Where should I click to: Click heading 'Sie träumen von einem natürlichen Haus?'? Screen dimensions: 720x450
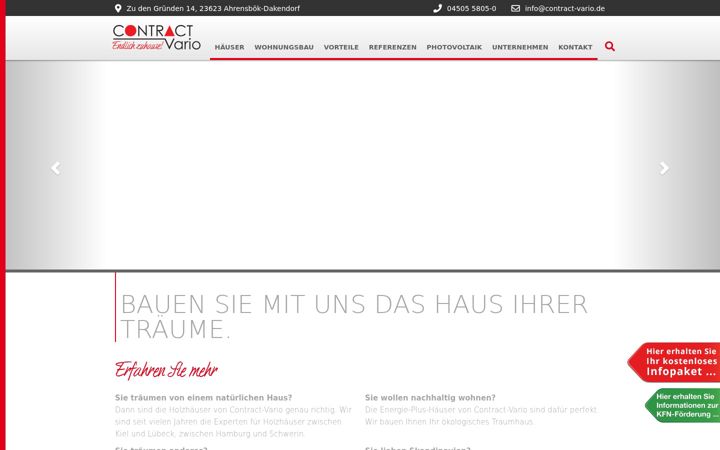203,398
